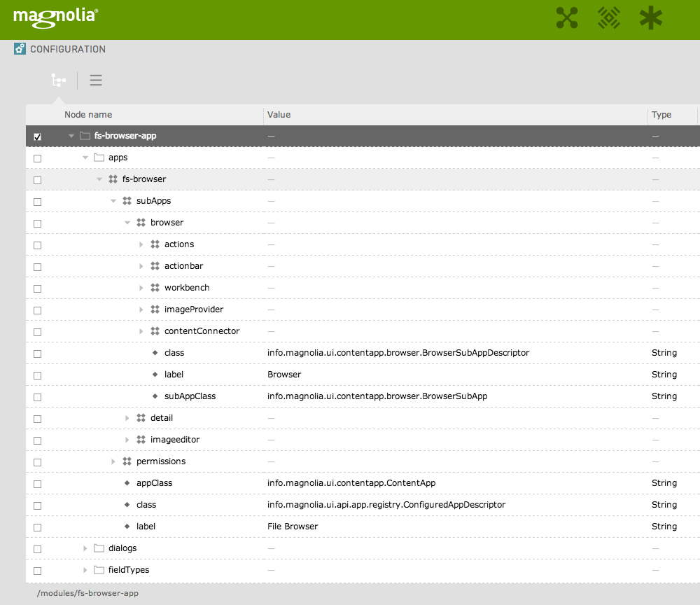Uncheck the fs-browser-app checkbox
This screenshot has height=605, width=700.
coord(37,136)
